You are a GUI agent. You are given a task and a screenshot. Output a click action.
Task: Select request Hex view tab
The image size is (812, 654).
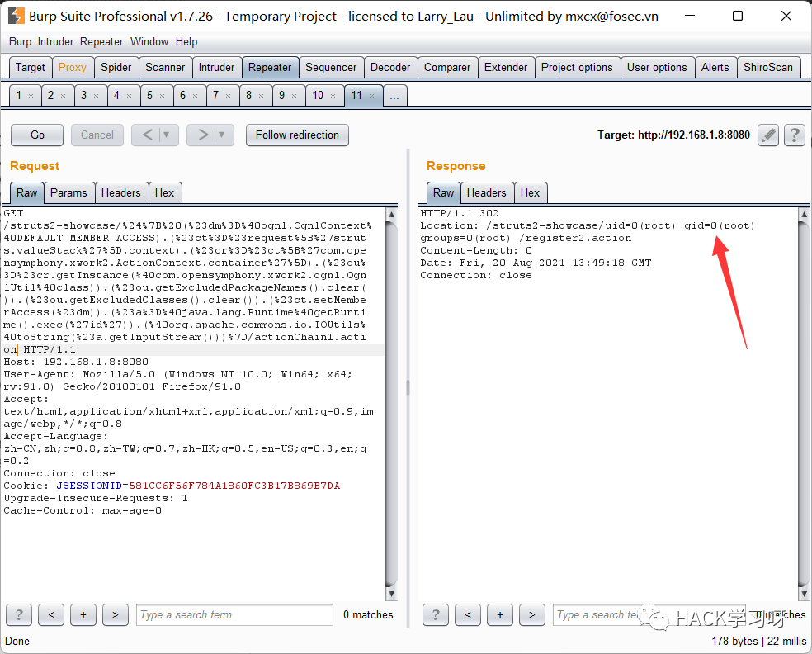pyautogui.click(x=165, y=192)
